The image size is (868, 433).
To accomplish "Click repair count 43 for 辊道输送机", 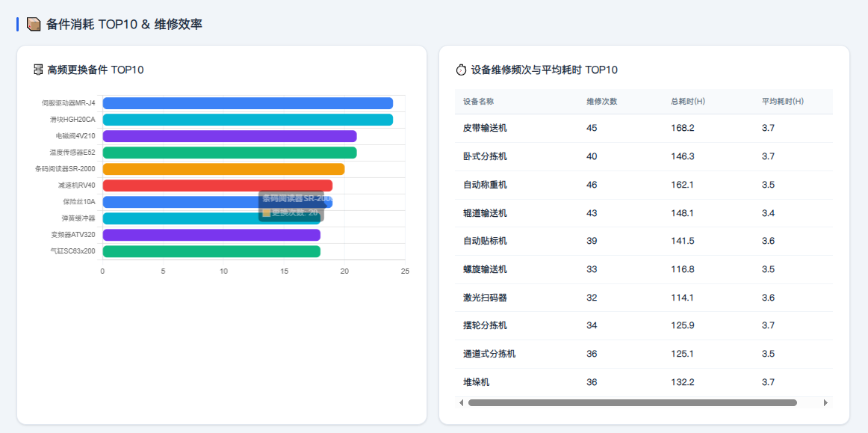I will click(x=592, y=213).
